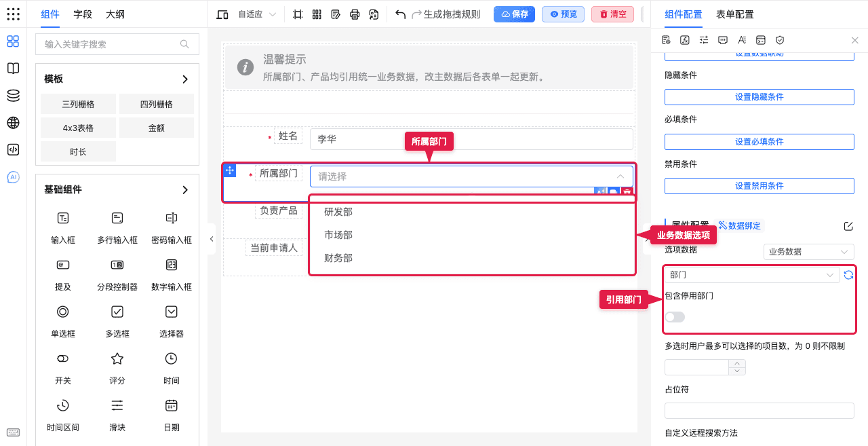Open the AI assistant sidebar icon
The width and height of the screenshot is (868, 446).
[13, 177]
